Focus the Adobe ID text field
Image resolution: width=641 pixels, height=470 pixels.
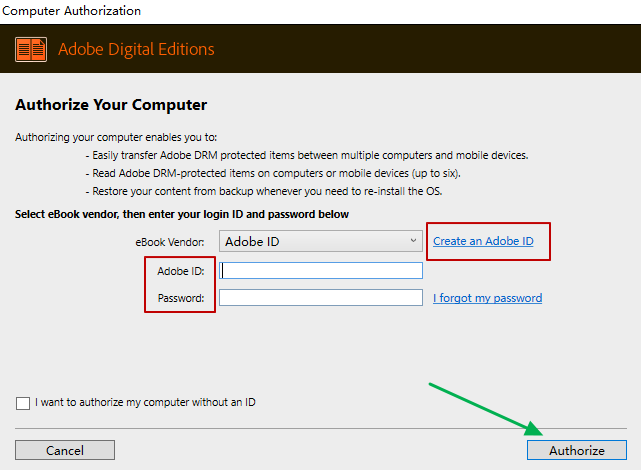[x=322, y=270]
